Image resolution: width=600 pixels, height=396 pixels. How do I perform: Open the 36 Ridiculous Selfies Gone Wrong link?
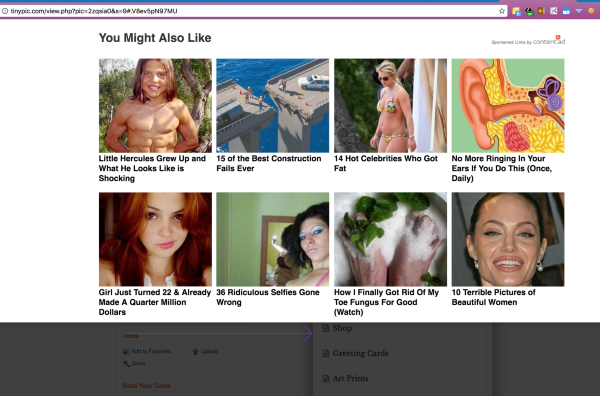pos(268,297)
